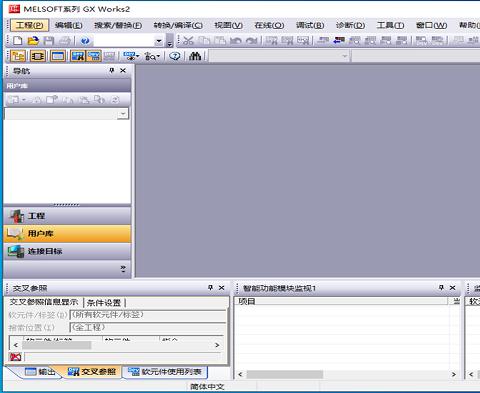
Task: Toggle the Cross reference window icon
Action: click(78, 56)
